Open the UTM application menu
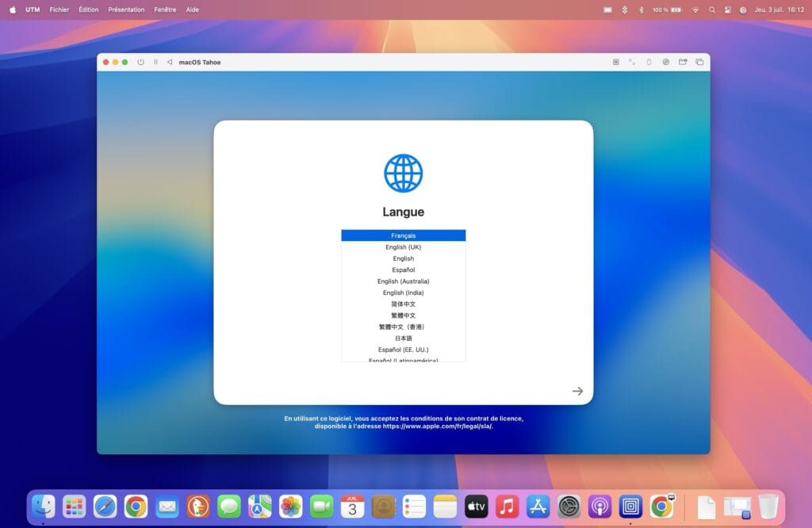This screenshot has width=812, height=528. pos(33,10)
